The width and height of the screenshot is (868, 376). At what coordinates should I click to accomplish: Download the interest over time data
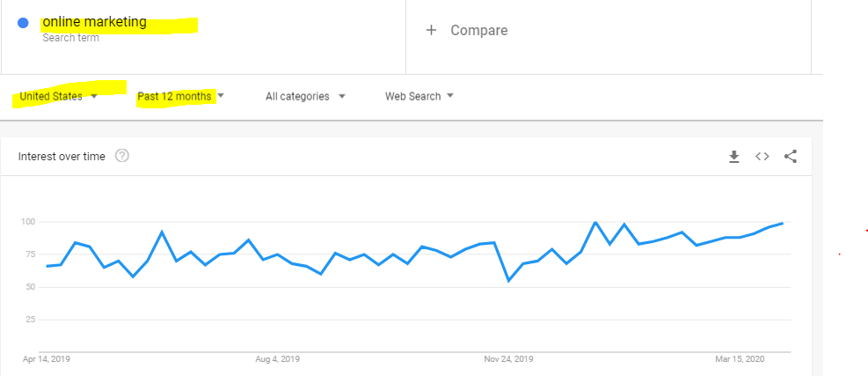pos(734,157)
